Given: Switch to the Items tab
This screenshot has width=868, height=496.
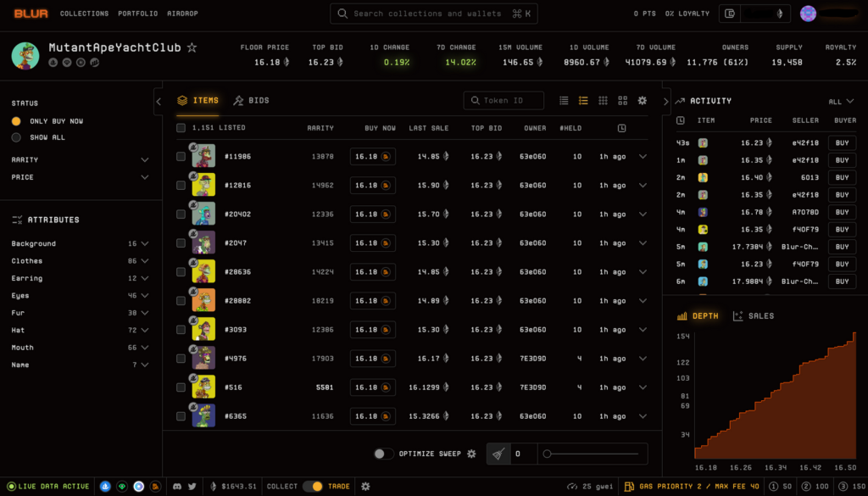Looking at the screenshot, I should tap(198, 100).
